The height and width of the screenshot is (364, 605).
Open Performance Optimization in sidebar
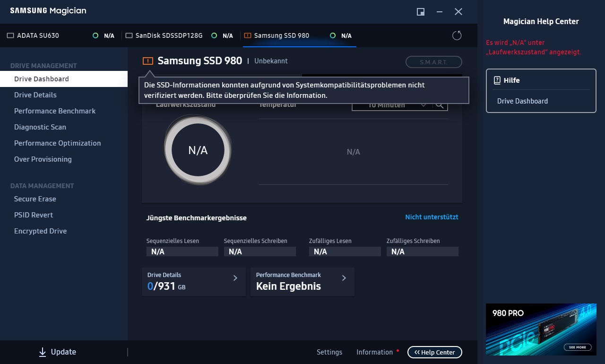tap(64, 143)
